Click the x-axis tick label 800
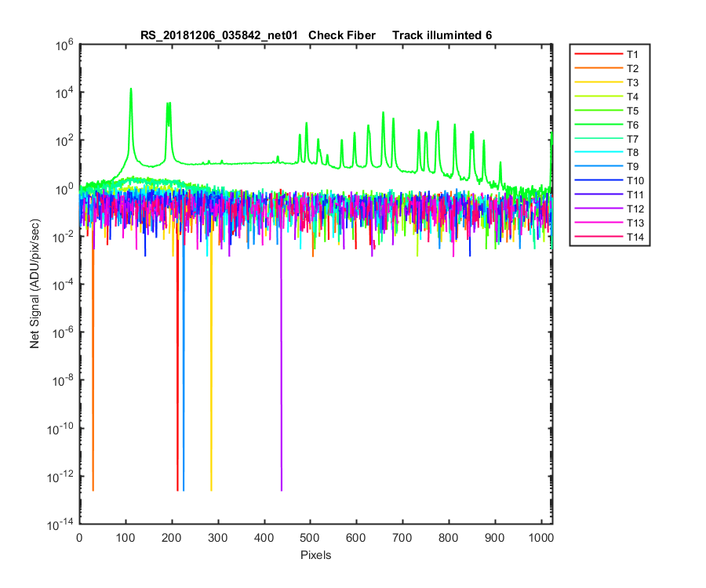 tap(449, 538)
